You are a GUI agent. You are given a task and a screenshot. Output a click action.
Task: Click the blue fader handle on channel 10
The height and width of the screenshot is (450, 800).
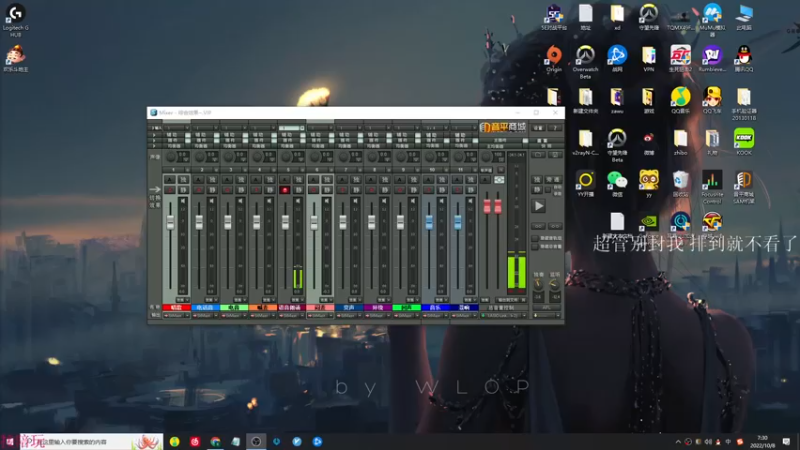click(429, 222)
